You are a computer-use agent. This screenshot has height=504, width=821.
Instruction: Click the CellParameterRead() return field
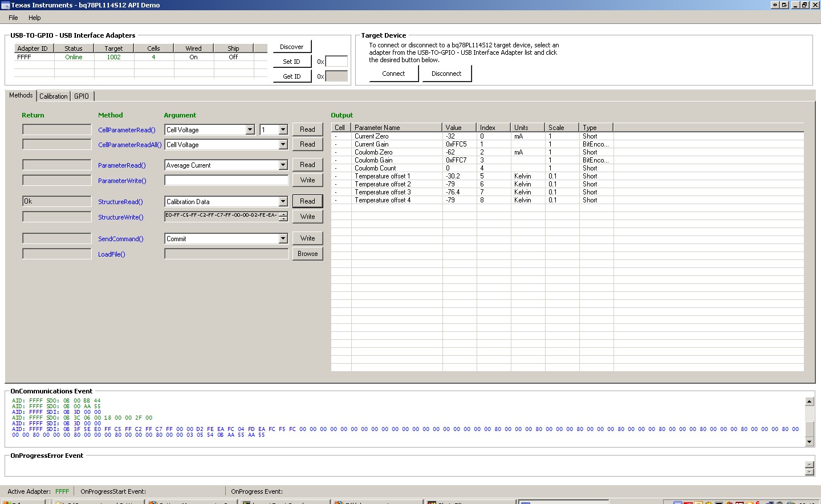click(56, 129)
